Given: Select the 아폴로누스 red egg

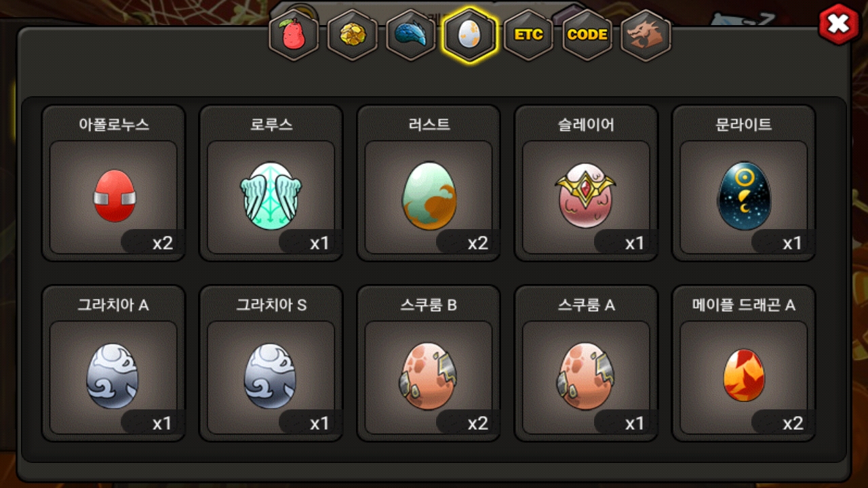Looking at the screenshot, I should pyautogui.click(x=114, y=183).
